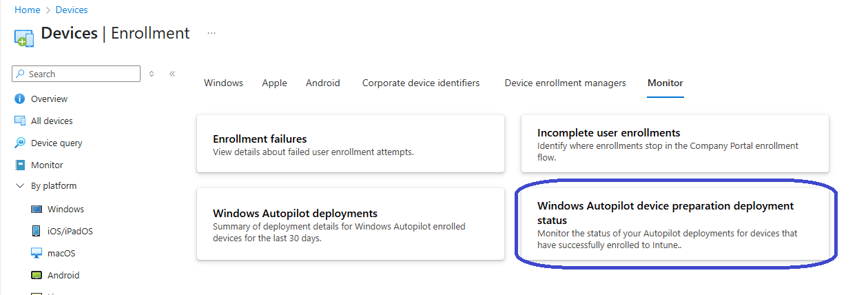Click the Monitor sidebar icon

coord(20,165)
